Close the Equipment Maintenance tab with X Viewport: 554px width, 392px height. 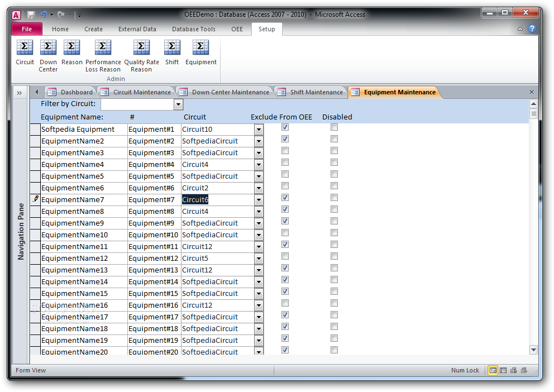532,92
